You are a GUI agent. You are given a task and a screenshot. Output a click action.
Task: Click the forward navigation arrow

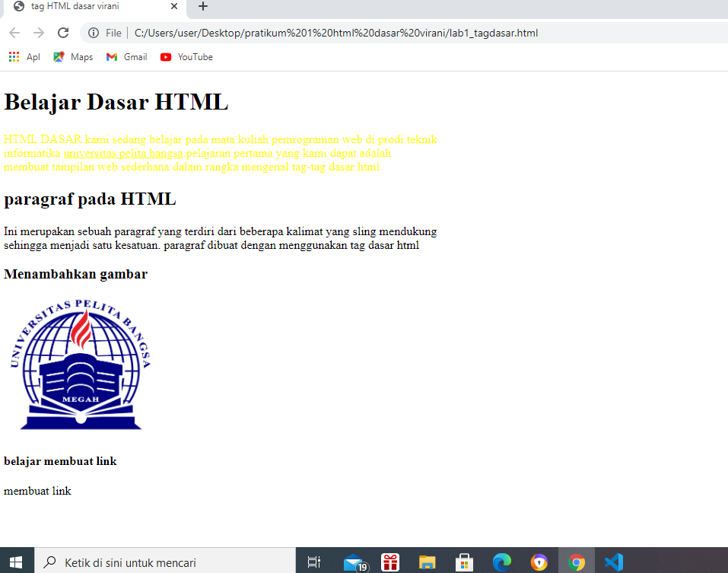coord(38,33)
